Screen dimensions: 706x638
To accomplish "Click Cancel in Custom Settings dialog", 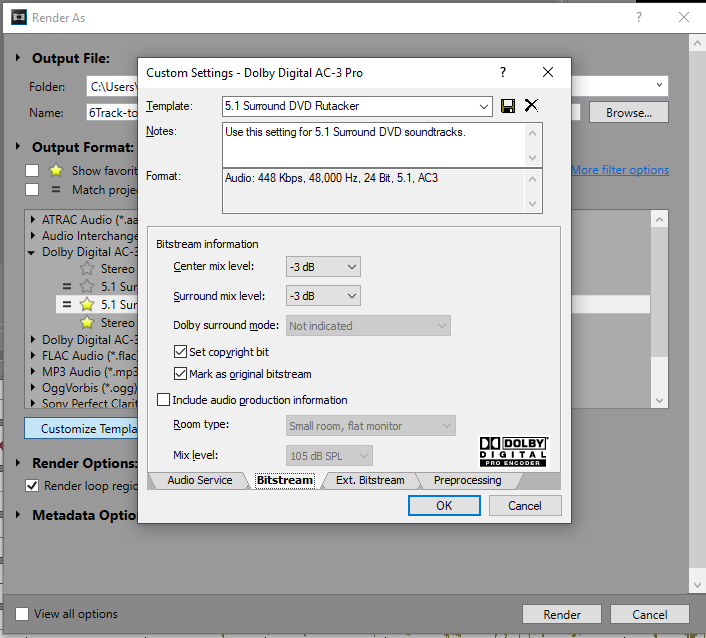I will pos(525,506).
